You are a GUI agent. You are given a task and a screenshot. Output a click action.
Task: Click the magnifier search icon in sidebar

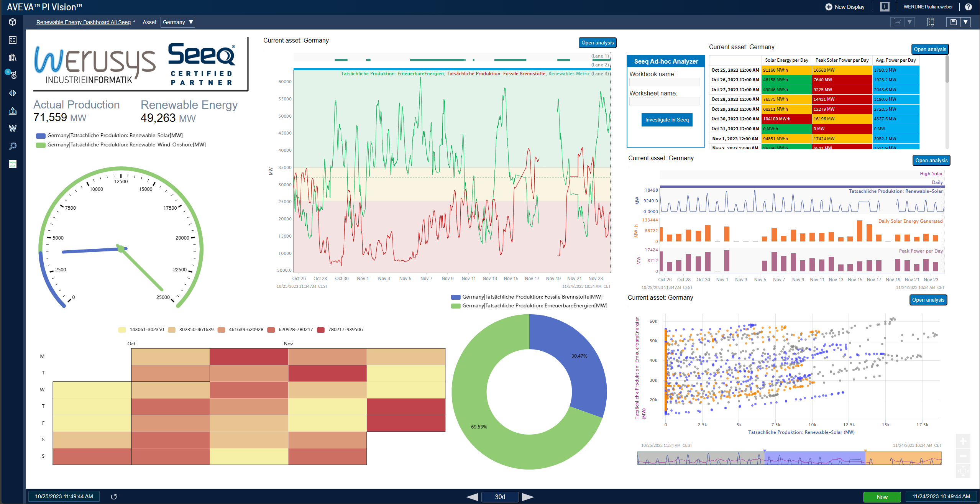click(13, 146)
